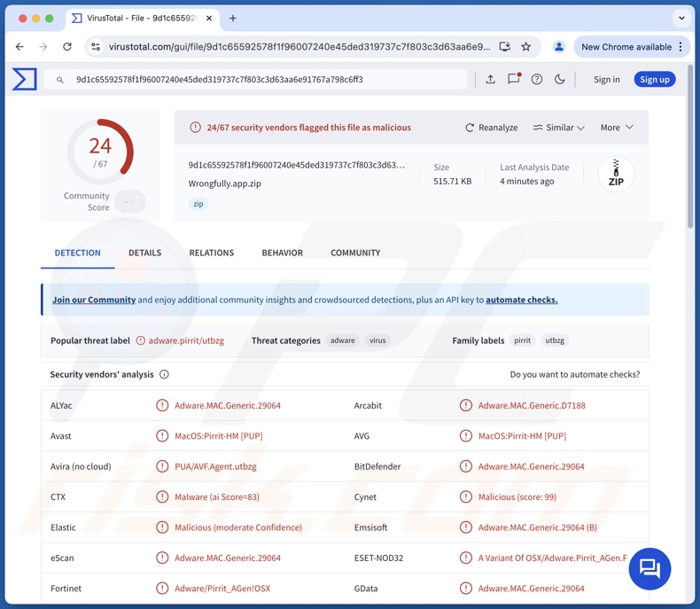Switch to the DETECTION tab
Viewport: 700px width, 609px height.
(78, 253)
